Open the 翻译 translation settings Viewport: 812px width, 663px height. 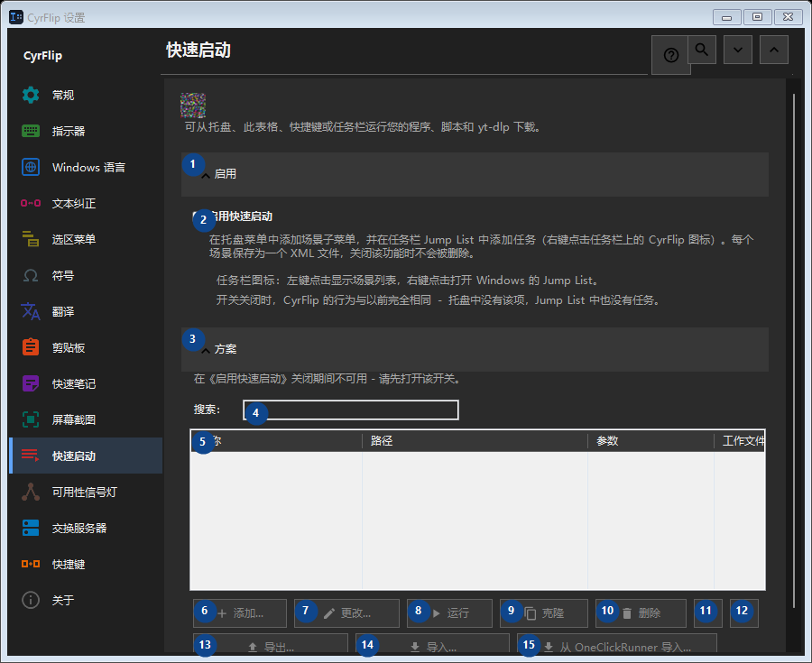click(86, 311)
